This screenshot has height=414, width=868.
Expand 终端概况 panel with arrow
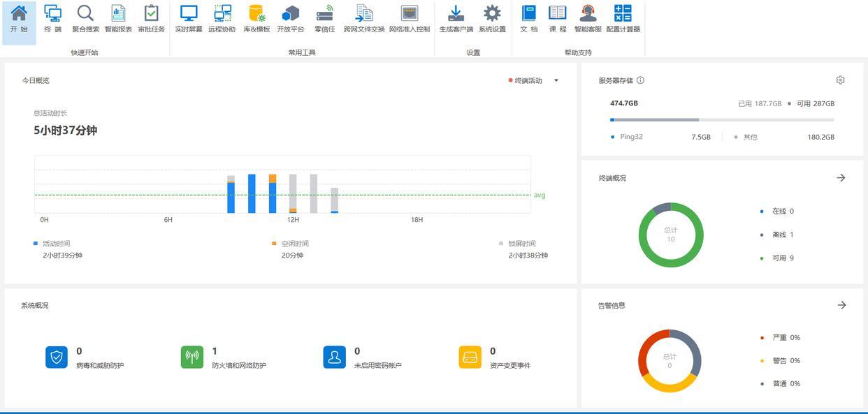(x=841, y=178)
